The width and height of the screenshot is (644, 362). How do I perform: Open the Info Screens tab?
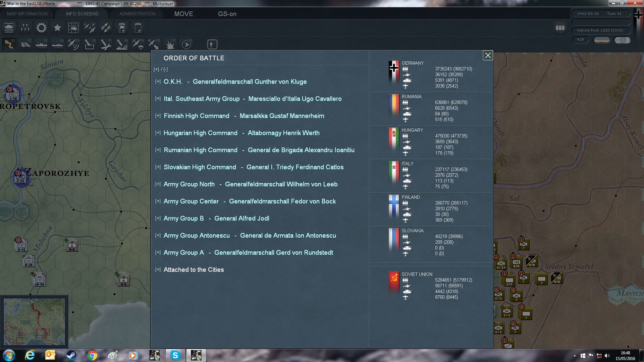click(82, 14)
